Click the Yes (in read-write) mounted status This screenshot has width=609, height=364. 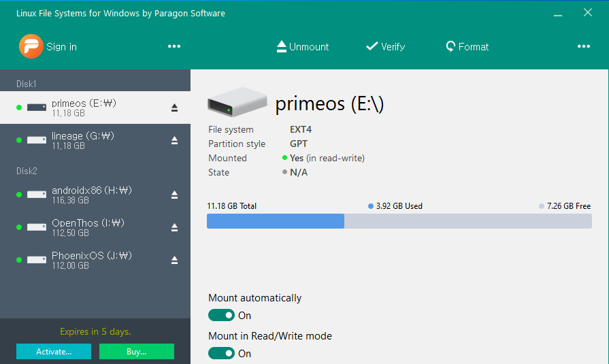pos(327,158)
